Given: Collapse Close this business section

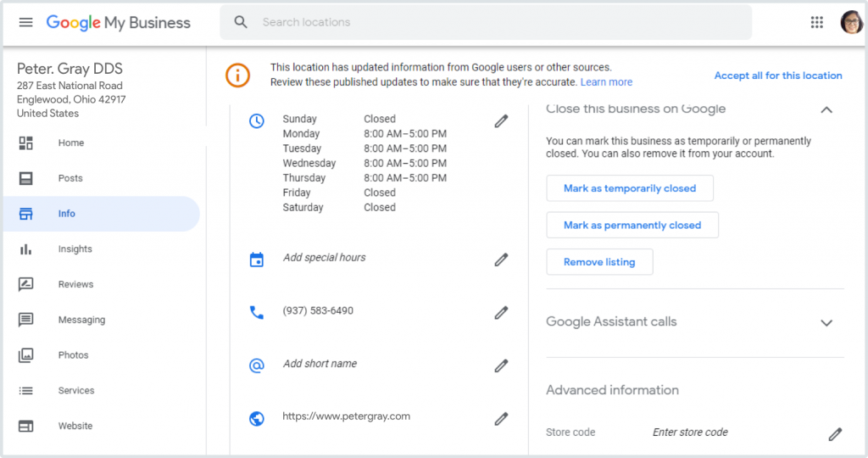Looking at the screenshot, I should (x=826, y=109).
